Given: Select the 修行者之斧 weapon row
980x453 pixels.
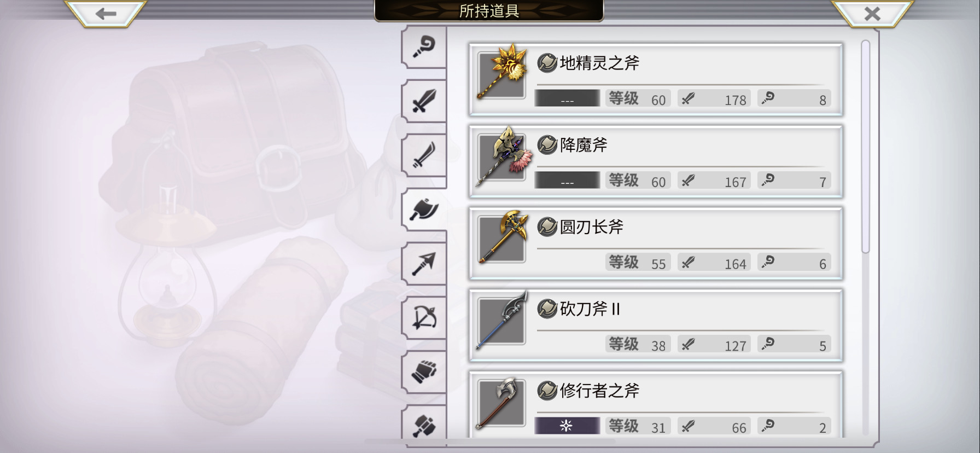Looking at the screenshot, I should 656,404.
